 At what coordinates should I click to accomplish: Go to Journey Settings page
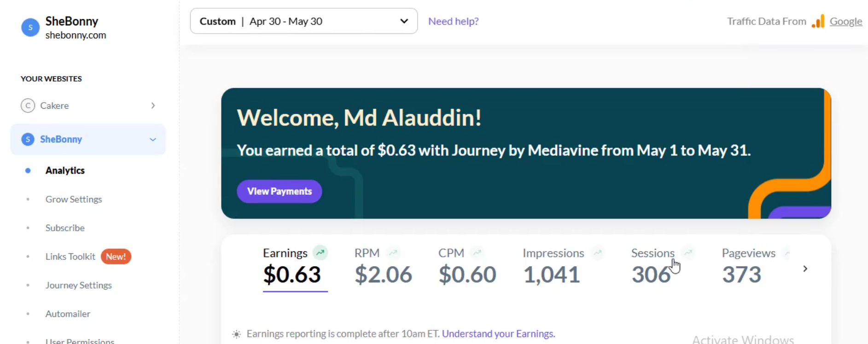79,285
